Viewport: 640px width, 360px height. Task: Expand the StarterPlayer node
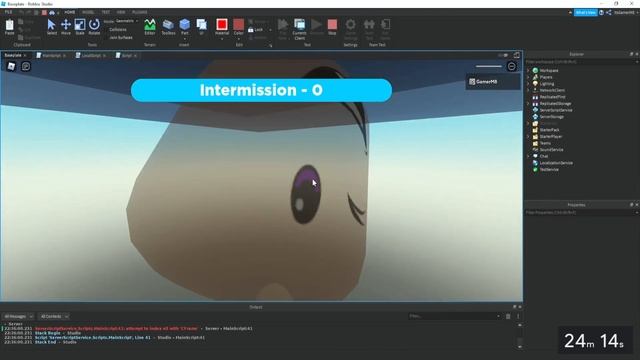click(x=528, y=136)
